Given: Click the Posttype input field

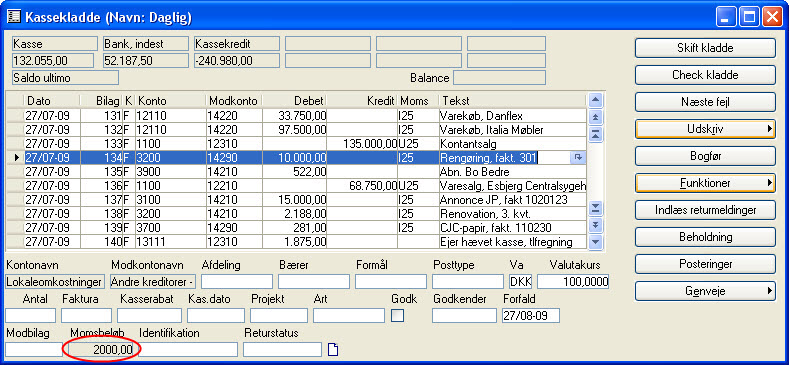Looking at the screenshot, I should (468, 281).
